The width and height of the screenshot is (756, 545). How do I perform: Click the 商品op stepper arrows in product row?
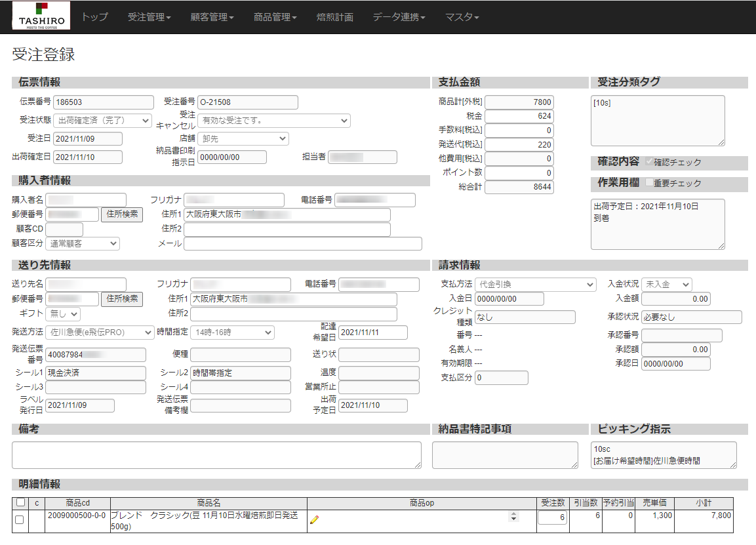click(x=513, y=517)
